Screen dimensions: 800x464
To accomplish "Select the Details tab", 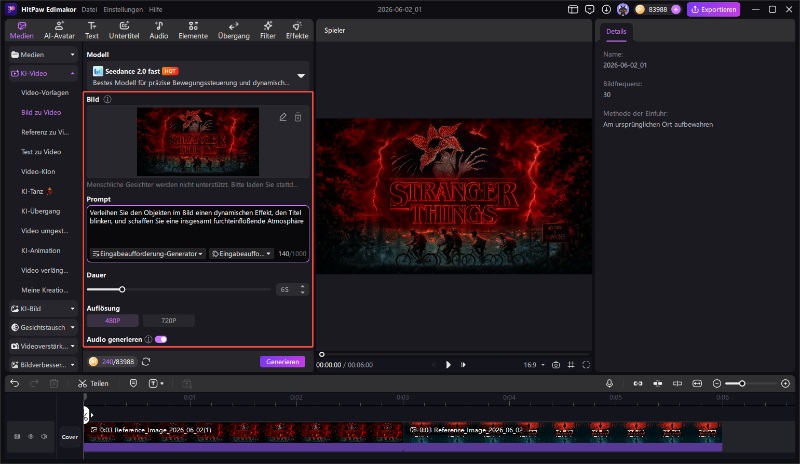I will (x=616, y=32).
